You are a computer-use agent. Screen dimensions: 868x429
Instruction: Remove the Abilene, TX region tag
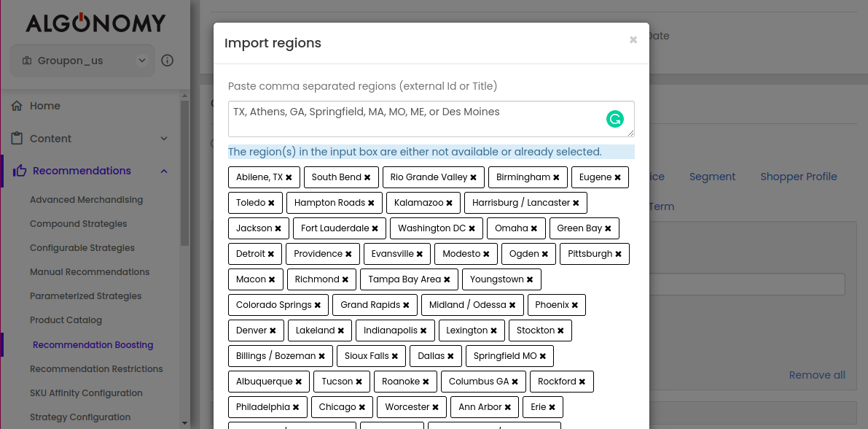[x=289, y=177]
